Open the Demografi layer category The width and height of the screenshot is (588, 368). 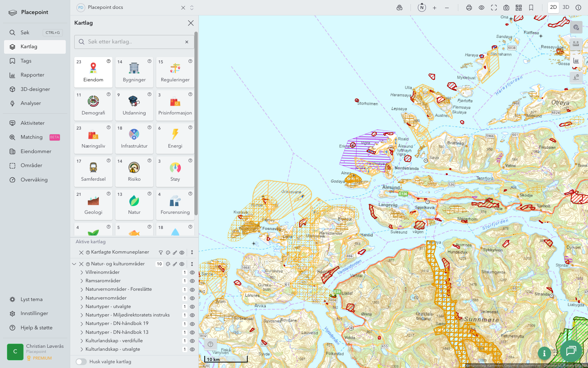(93, 105)
